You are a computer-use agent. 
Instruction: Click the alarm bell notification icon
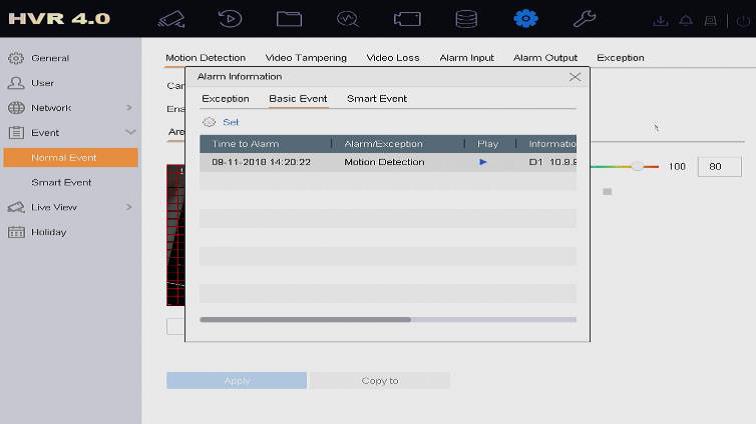(686, 20)
